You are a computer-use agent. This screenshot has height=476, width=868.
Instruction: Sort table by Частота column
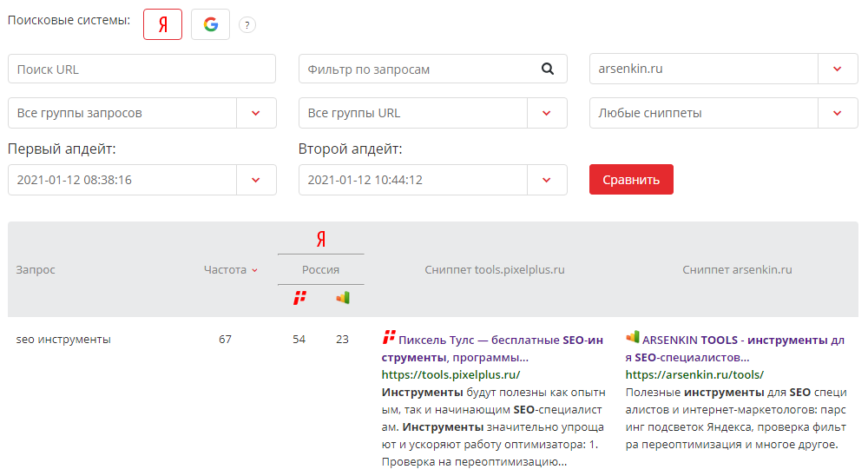tap(225, 270)
